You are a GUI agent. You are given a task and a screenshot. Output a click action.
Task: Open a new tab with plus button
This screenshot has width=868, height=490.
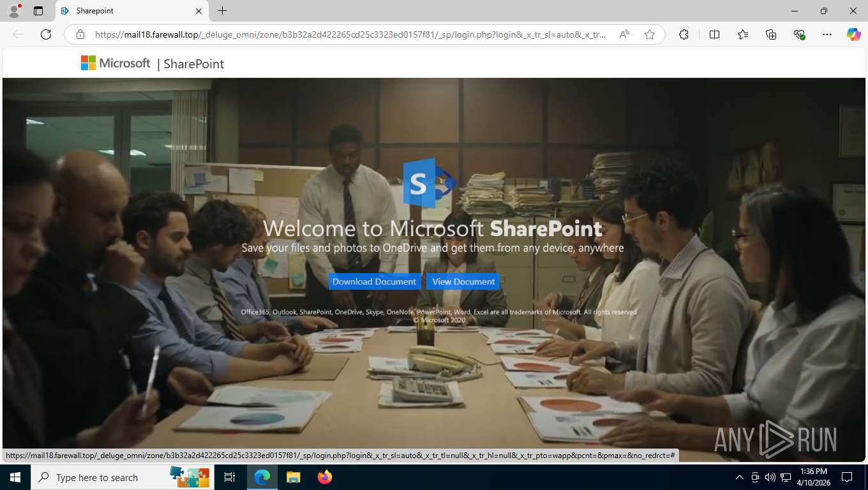[x=222, y=11]
